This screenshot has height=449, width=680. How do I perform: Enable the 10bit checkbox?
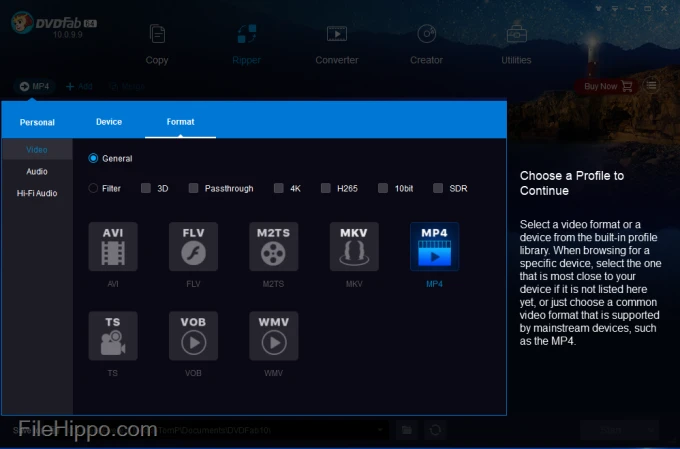pyautogui.click(x=383, y=188)
